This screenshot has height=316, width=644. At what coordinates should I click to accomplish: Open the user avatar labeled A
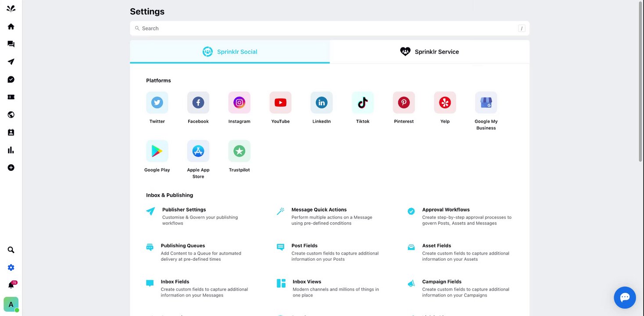[11, 304]
